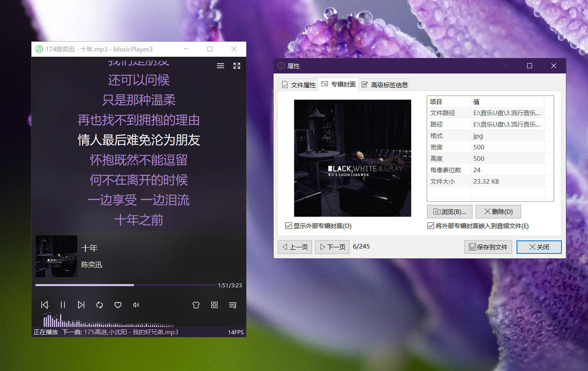
Task: Click lyric line 何不在离开的时候
Action: click(139, 180)
